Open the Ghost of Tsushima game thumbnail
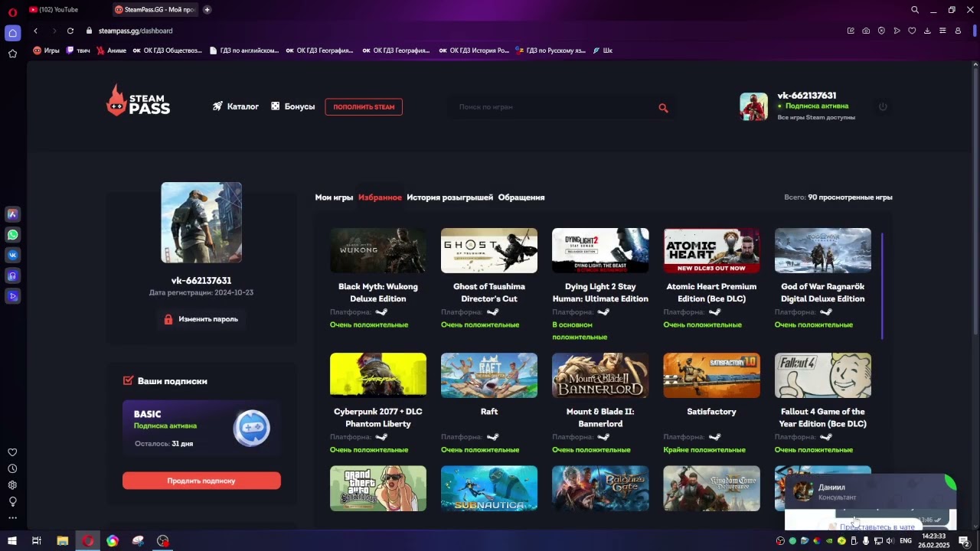Screen dimensions: 980x551 [489, 250]
